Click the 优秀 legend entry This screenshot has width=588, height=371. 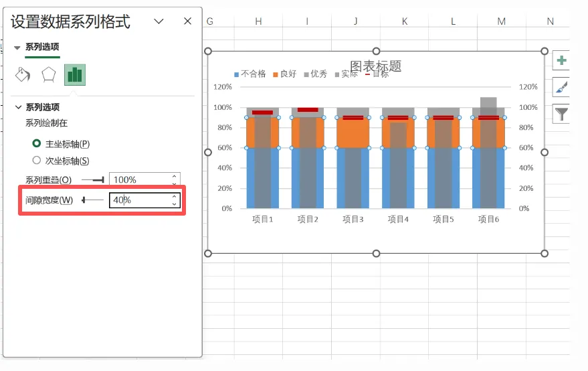click(x=315, y=74)
